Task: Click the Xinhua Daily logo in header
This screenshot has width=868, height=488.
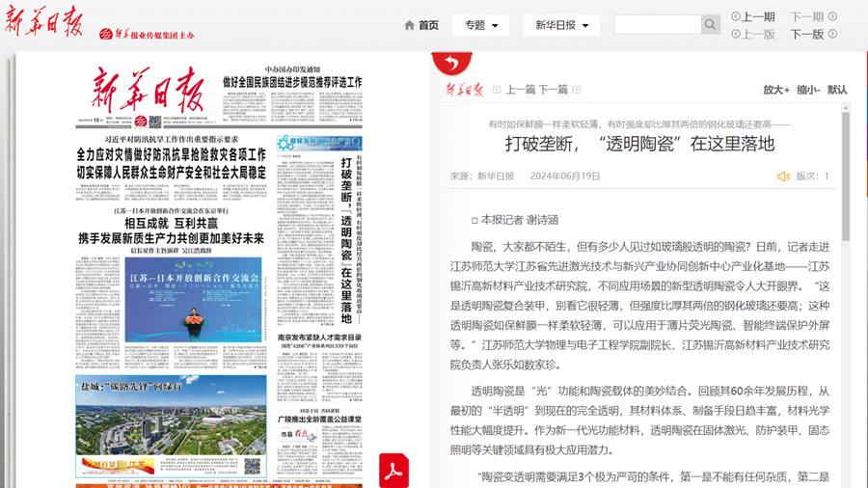Action: (44, 24)
